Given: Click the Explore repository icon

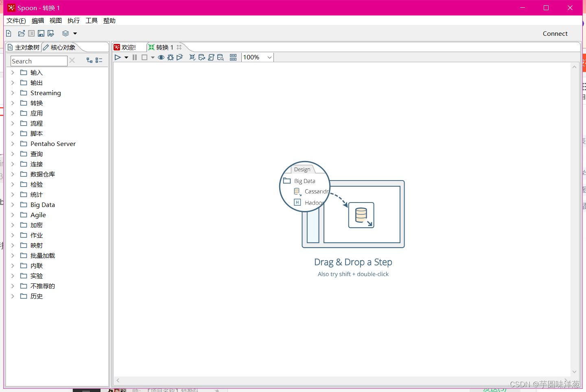Looking at the screenshot, I should click(x=31, y=33).
